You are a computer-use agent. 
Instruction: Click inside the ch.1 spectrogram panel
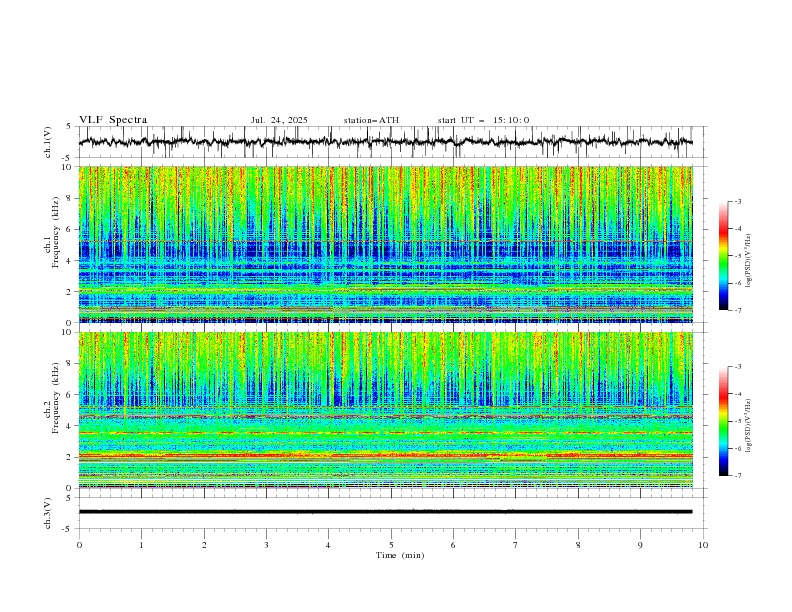(385, 244)
